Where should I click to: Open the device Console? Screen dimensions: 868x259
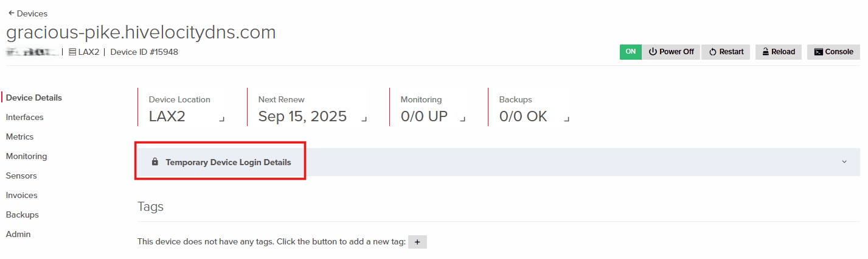(x=833, y=52)
